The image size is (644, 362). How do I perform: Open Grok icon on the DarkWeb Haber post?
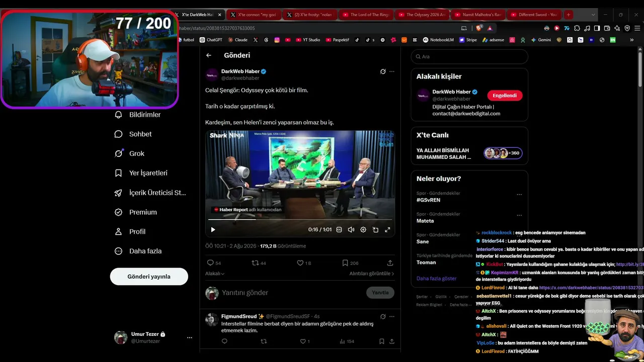click(383, 71)
